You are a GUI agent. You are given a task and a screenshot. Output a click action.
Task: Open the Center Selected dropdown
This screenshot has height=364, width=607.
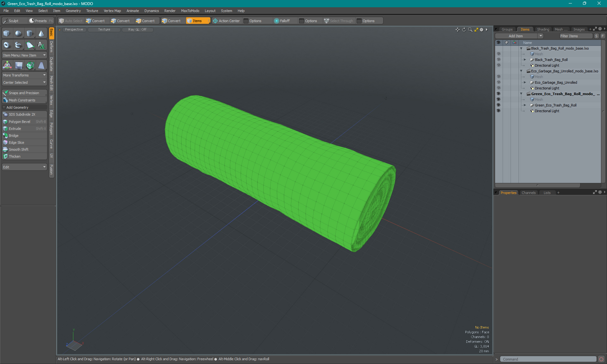[x=24, y=82]
